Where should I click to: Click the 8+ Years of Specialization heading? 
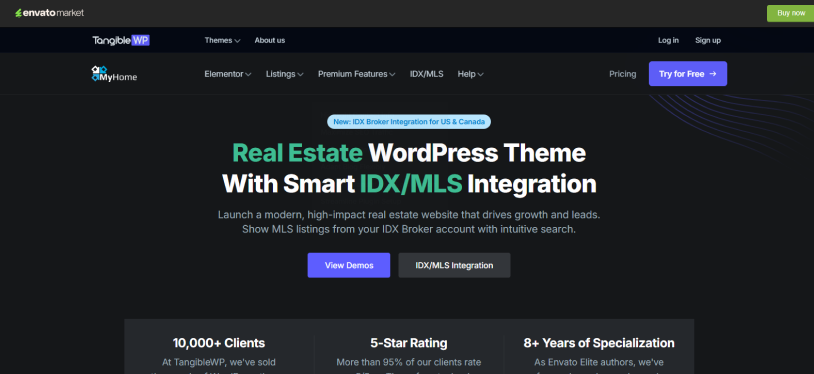click(599, 343)
